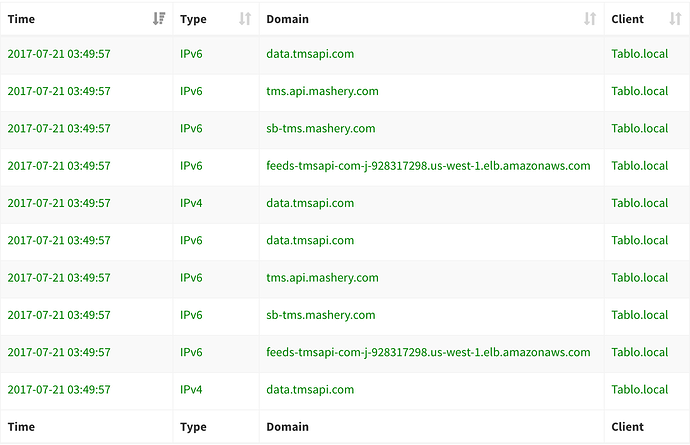Click the Client column sort arrows

click(675, 19)
